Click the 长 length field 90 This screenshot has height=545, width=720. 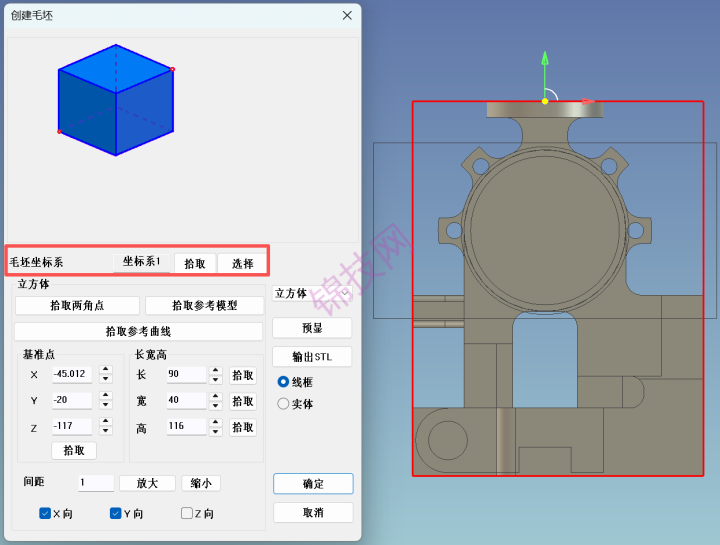(186, 374)
